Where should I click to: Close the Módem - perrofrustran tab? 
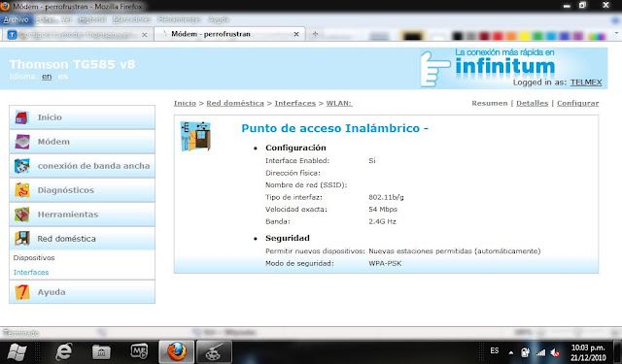click(x=295, y=35)
